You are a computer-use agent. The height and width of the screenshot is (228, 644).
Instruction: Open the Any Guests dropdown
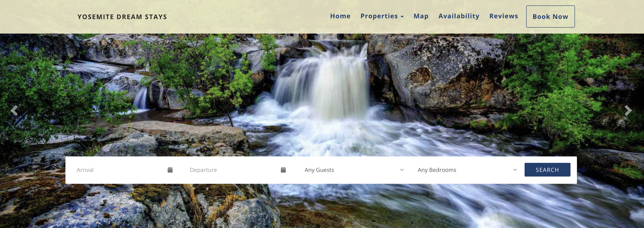coord(354,170)
